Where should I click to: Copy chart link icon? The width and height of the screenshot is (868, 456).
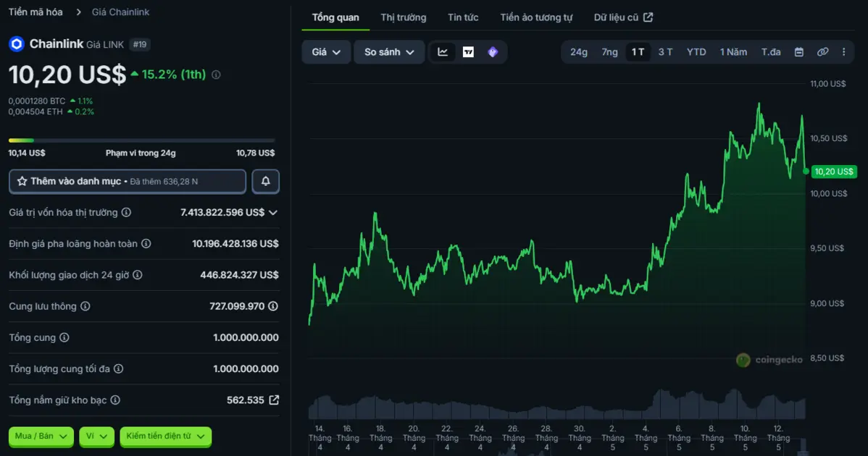822,52
